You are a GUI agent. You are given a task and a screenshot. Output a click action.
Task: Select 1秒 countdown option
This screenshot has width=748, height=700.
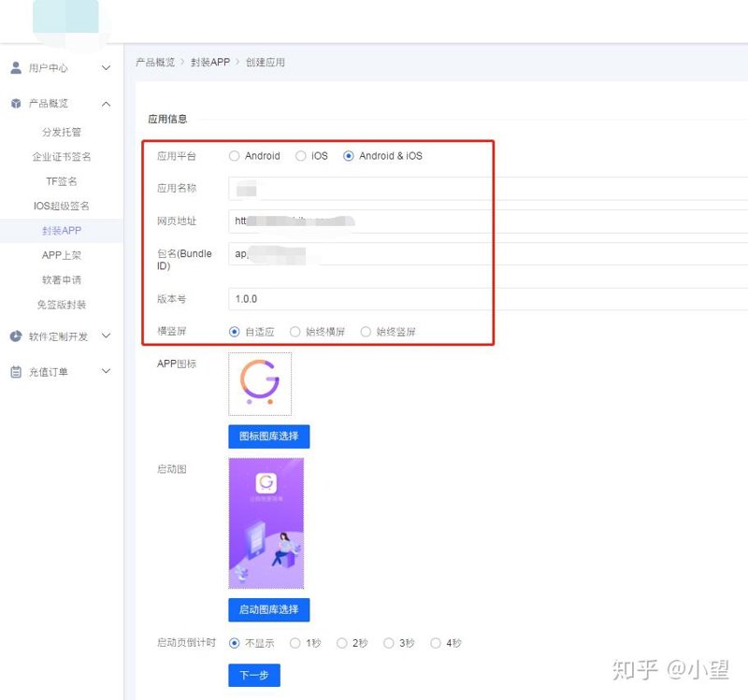295,643
